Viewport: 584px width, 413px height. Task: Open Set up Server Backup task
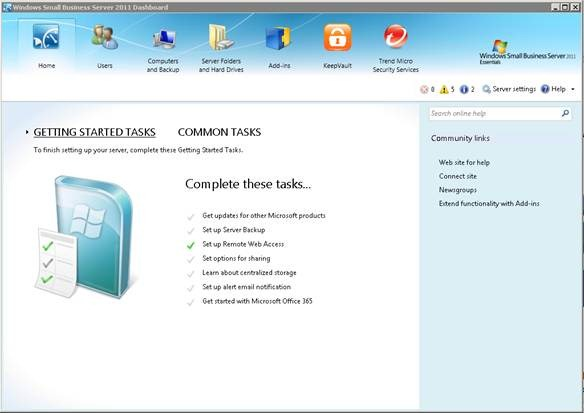pos(234,230)
